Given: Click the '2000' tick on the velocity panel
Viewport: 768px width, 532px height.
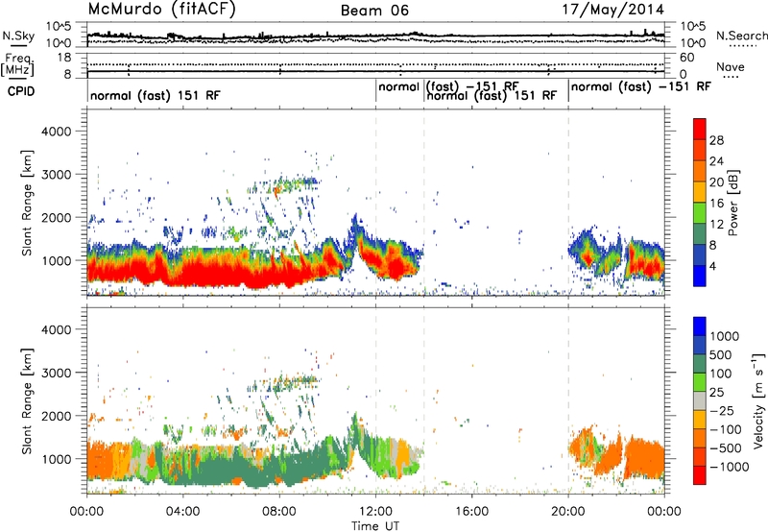Looking at the screenshot, I should coord(56,416).
